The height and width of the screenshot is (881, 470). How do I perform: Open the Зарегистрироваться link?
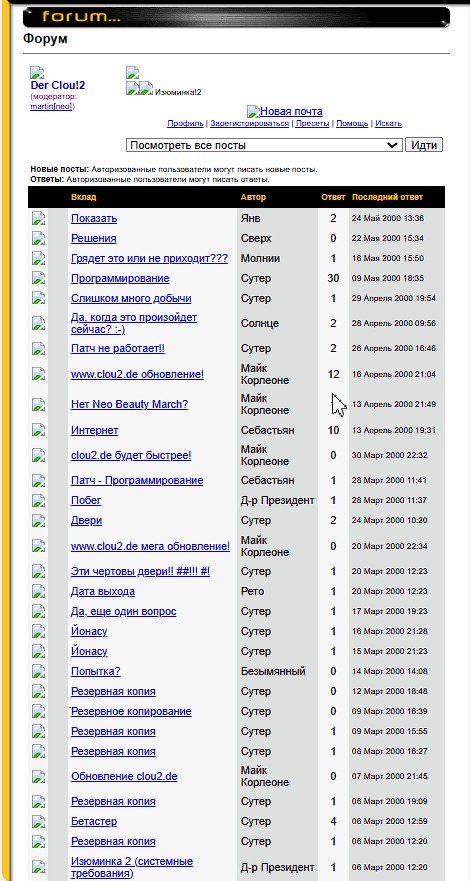click(x=249, y=124)
